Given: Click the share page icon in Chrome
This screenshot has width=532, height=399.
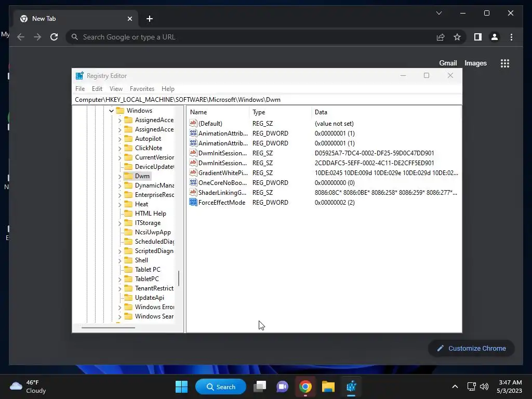Looking at the screenshot, I should [441, 37].
